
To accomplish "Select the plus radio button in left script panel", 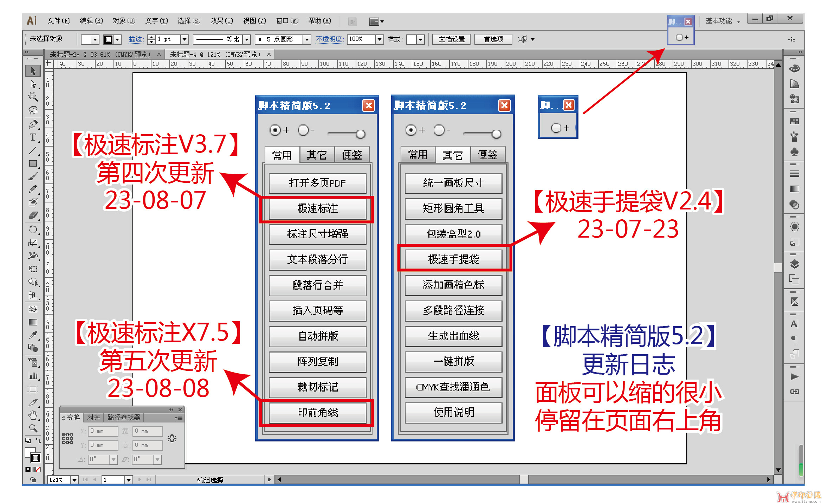I will (x=275, y=130).
